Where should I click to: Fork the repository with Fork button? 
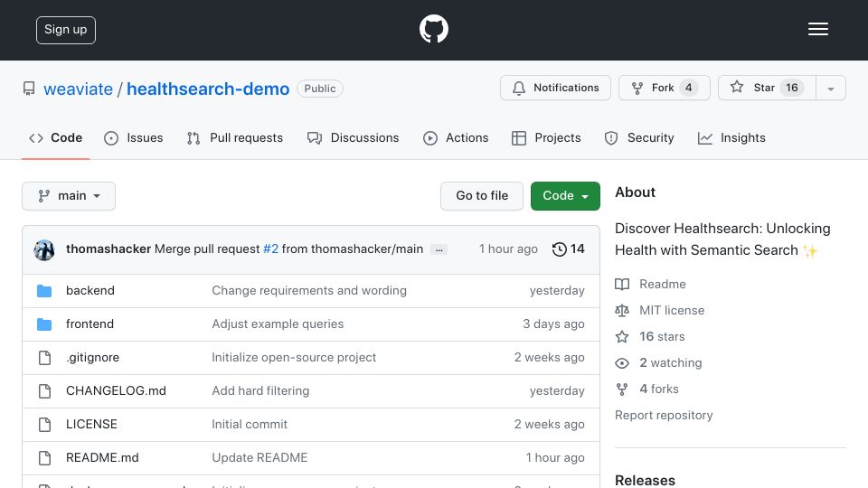[665, 88]
